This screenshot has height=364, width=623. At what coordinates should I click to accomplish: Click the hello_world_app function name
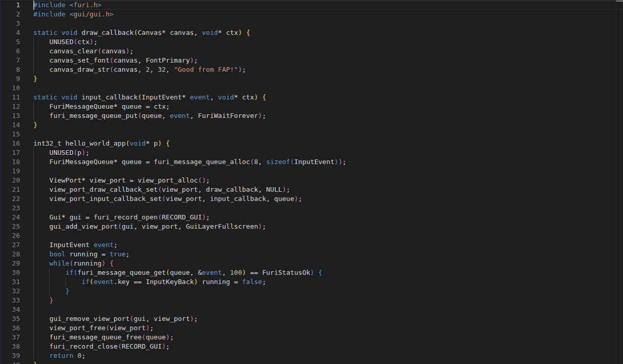pos(95,144)
